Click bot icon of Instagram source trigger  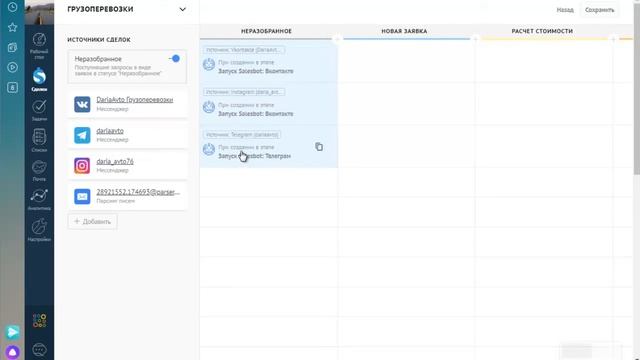[209, 107]
